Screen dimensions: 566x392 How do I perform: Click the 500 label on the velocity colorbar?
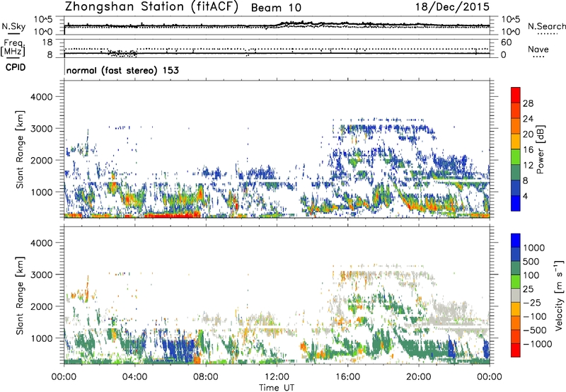pos(532,261)
